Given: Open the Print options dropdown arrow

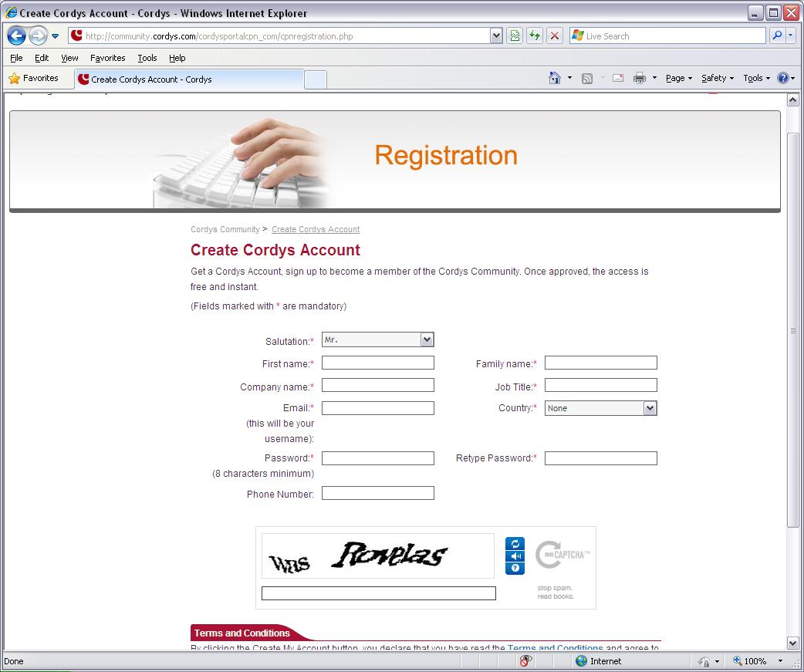Looking at the screenshot, I should (x=654, y=78).
